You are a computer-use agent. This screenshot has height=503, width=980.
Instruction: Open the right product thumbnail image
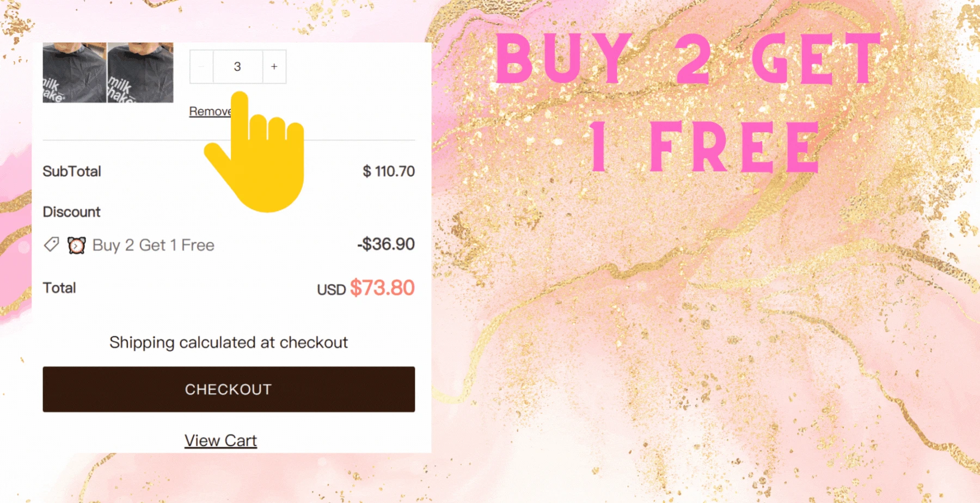coord(140,72)
